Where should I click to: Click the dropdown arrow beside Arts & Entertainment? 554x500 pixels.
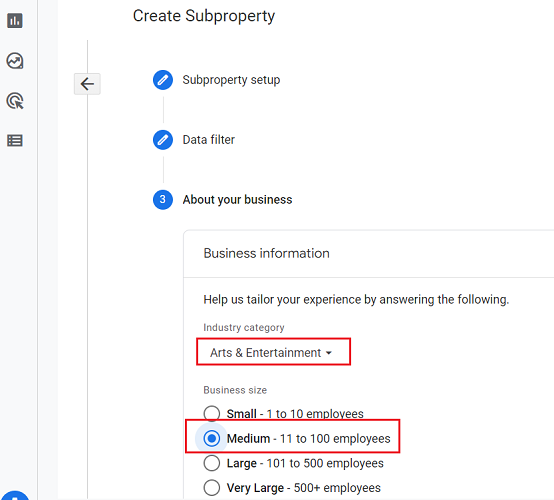coord(329,353)
